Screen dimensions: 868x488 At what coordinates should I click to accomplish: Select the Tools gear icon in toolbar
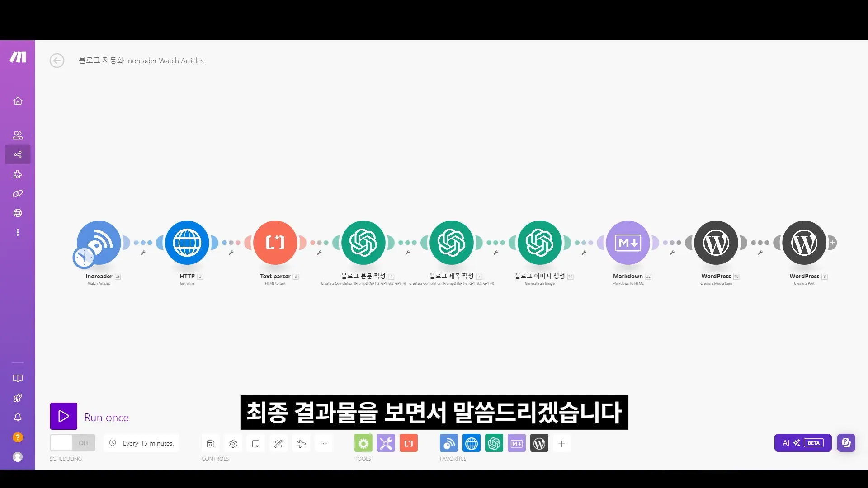point(363,443)
